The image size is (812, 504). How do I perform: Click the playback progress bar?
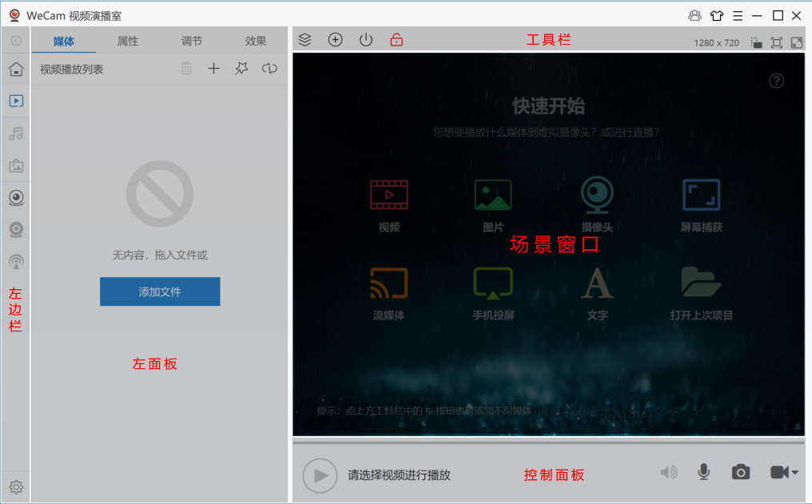point(548,442)
